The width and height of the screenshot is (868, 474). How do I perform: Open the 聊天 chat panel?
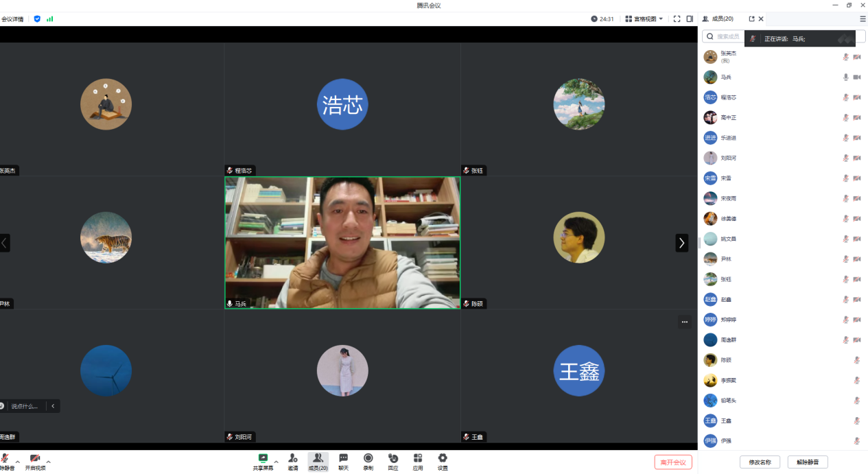[343, 458]
